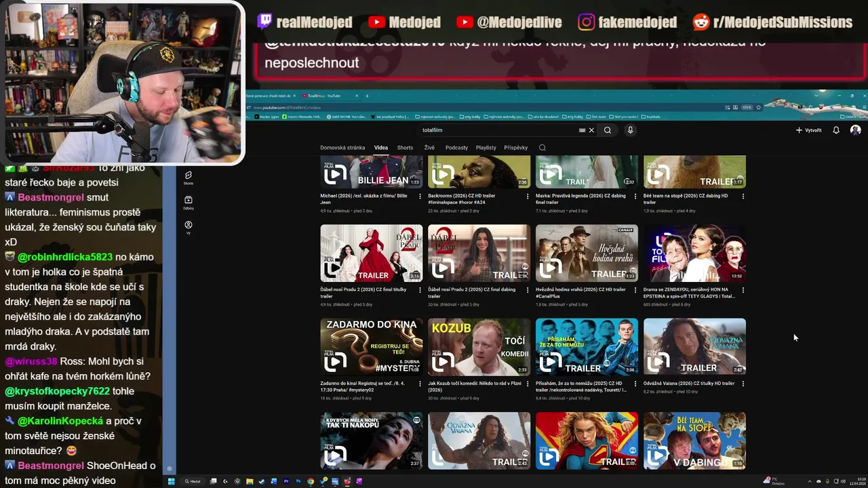868x488 pixels.
Task: Play Mavka: Pravdivá legenda trailer thumbnail
Action: coord(587,171)
